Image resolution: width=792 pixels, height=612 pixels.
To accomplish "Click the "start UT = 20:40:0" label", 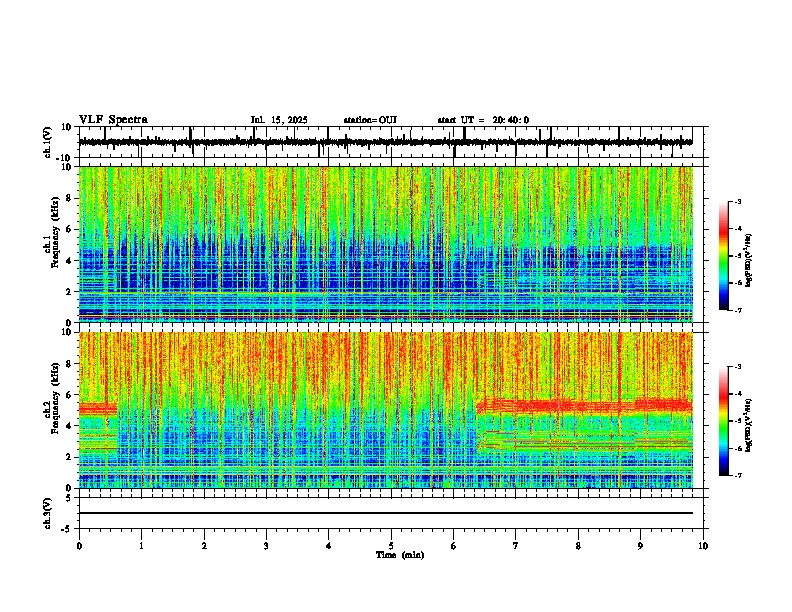I will pos(483,120).
